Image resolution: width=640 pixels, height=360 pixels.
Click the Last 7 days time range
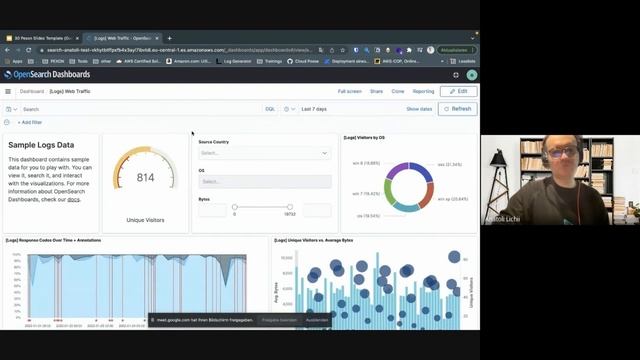click(x=314, y=109)
